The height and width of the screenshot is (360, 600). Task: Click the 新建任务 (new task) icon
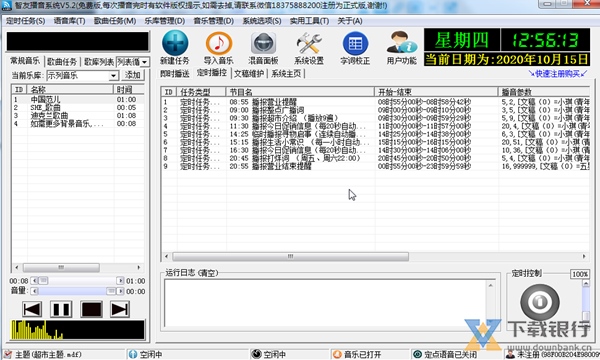point(175,43)
